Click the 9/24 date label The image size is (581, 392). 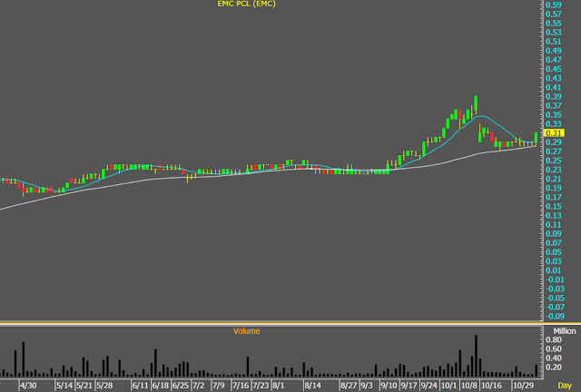428,386
